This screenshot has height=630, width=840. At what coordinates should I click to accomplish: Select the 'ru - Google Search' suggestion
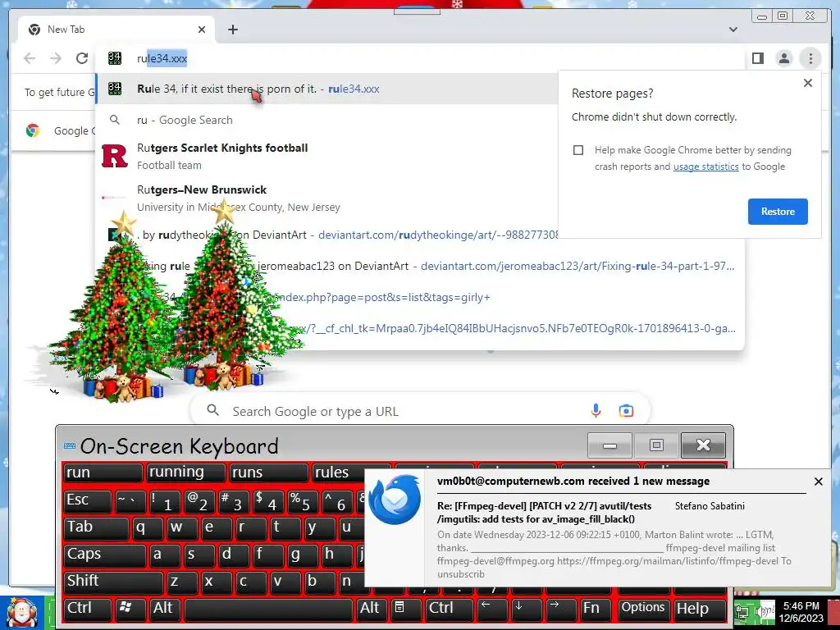click(326, 120)
